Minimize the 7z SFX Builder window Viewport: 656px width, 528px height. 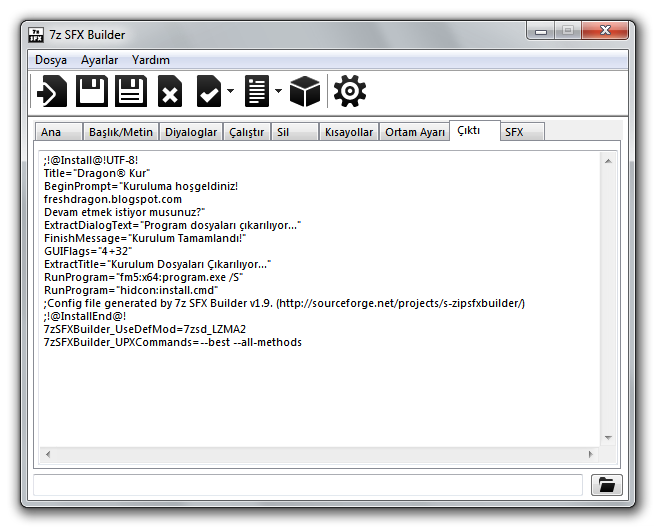[x=541, y=31]
